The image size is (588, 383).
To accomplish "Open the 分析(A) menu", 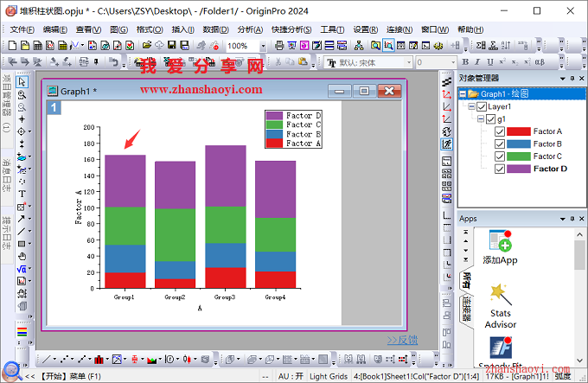I will [250, 29].
